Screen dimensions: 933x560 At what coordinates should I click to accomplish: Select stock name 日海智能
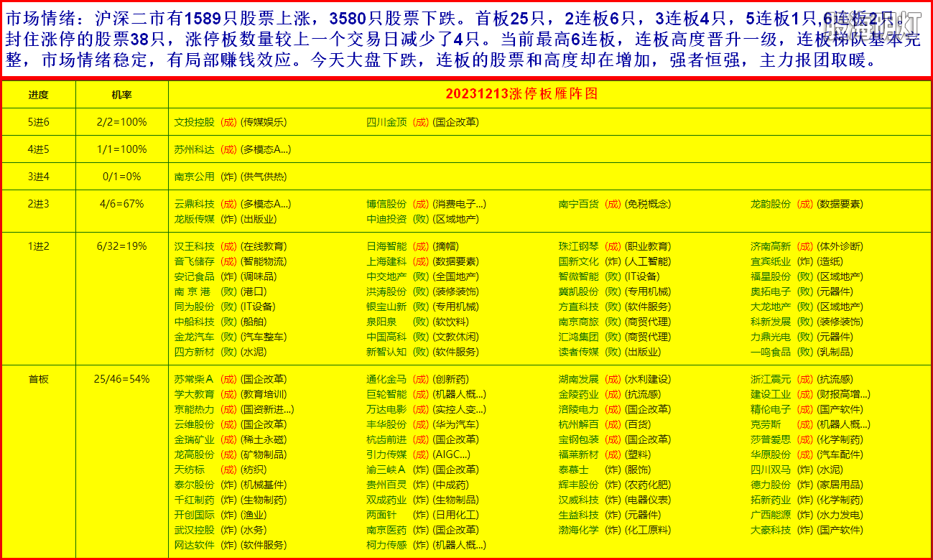[386, 246]
